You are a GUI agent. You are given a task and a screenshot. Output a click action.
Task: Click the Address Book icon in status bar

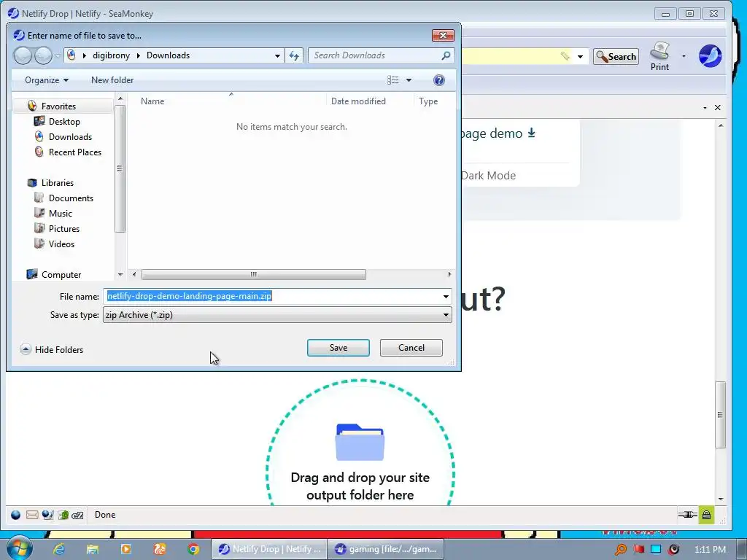[63, 515]
